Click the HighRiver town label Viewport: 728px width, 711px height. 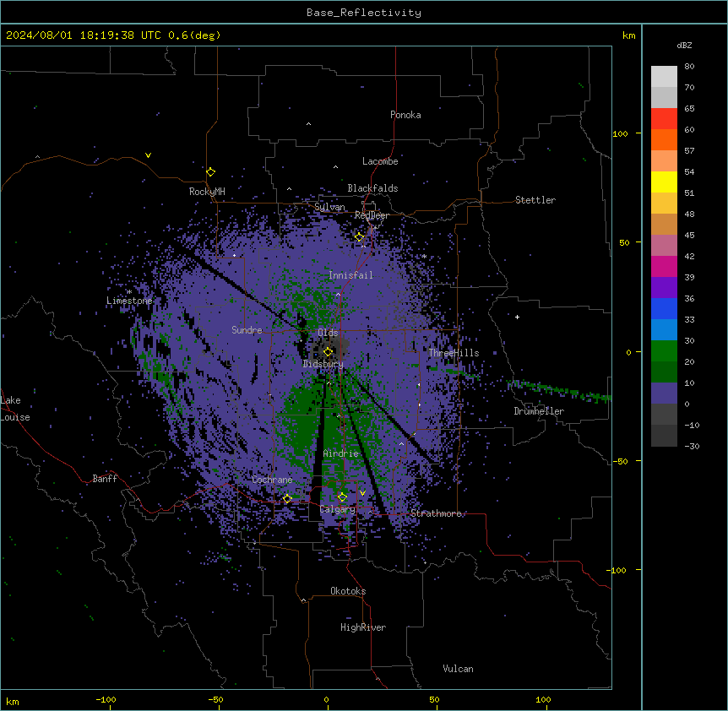point(363,627)
